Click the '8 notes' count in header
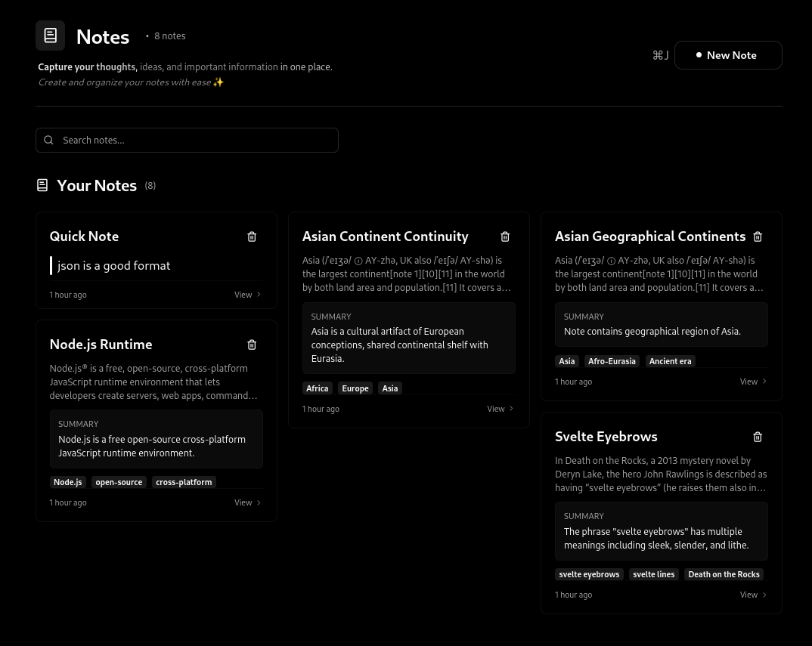 170,36
